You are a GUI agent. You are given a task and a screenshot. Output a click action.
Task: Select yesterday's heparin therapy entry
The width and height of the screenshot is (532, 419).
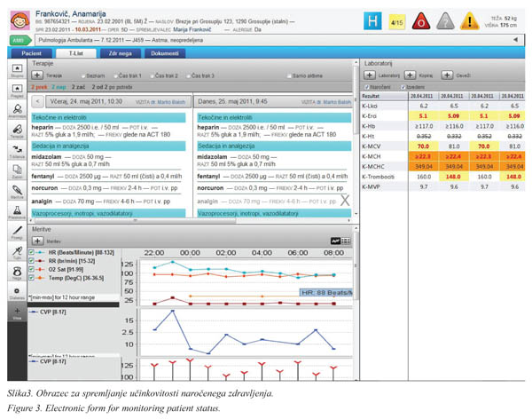(108, 130)
